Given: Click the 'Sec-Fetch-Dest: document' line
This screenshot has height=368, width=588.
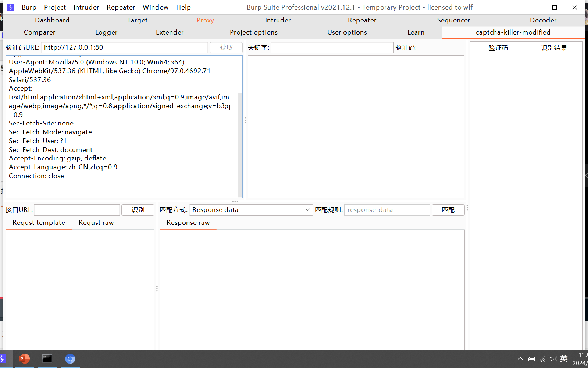Looking at the screenshot, I should coord(51,150).
